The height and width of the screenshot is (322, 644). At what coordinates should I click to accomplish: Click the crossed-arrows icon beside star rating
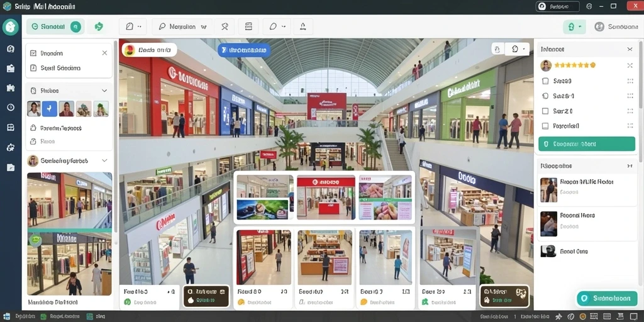pyautogui.click(x=630, y=65)
